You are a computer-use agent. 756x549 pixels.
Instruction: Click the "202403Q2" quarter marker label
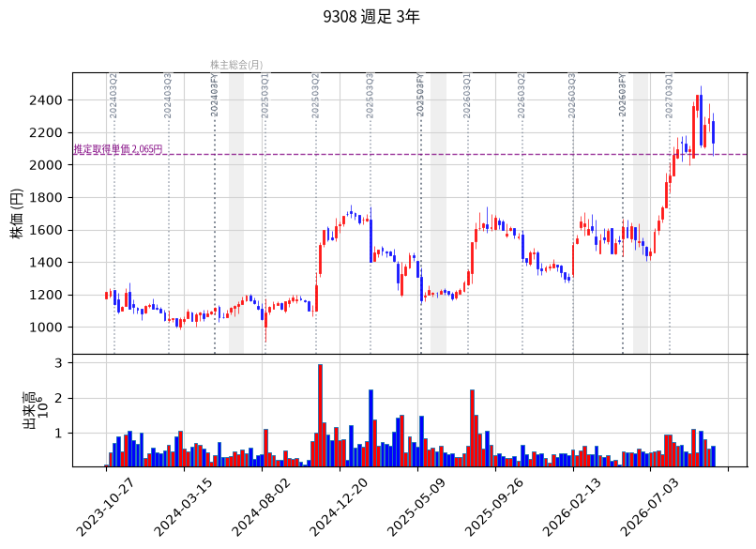[x=113, y=96]
